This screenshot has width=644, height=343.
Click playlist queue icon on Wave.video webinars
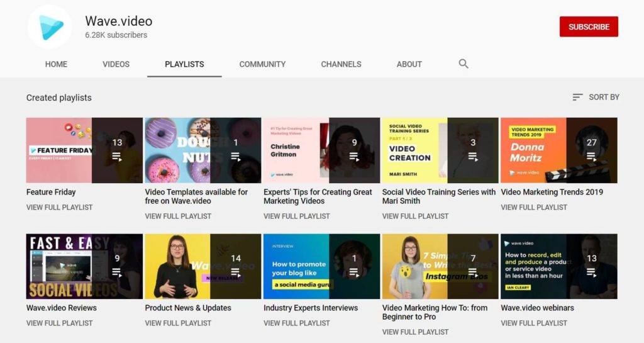pos(591,273)
